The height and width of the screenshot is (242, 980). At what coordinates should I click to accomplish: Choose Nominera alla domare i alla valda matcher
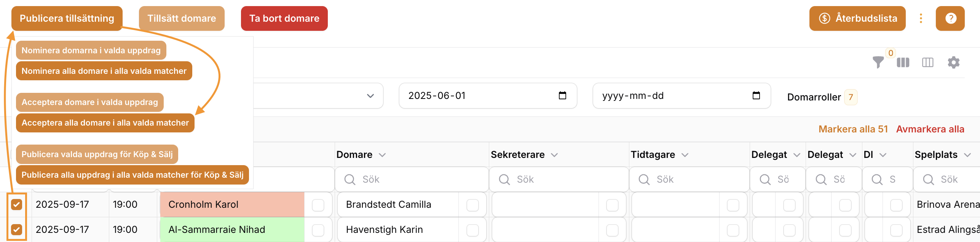[104, 71]
